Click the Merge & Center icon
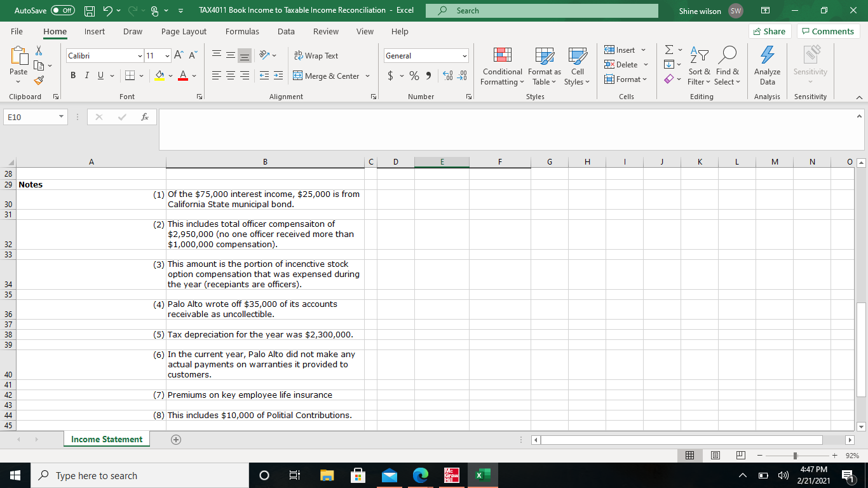The width and height of the screenshot is (868, 488). point(298,76)
